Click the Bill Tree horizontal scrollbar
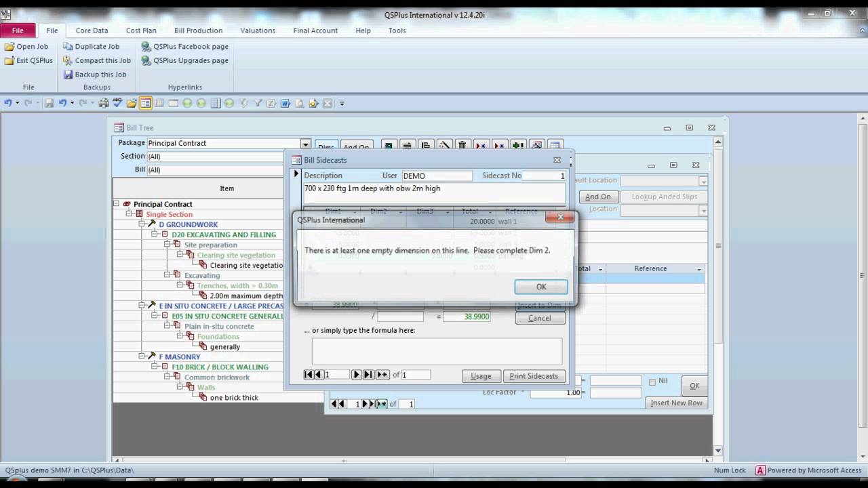The height and width of the screenshot is (488, 868). 412,460
